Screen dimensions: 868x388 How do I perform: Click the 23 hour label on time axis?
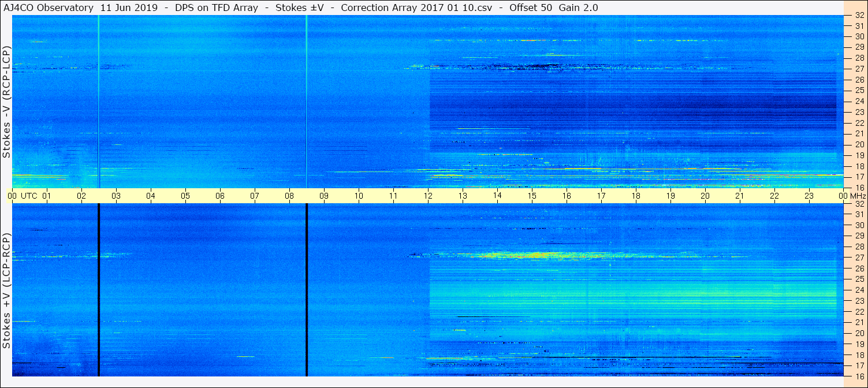pyautogui.click(x=809, y=196)
